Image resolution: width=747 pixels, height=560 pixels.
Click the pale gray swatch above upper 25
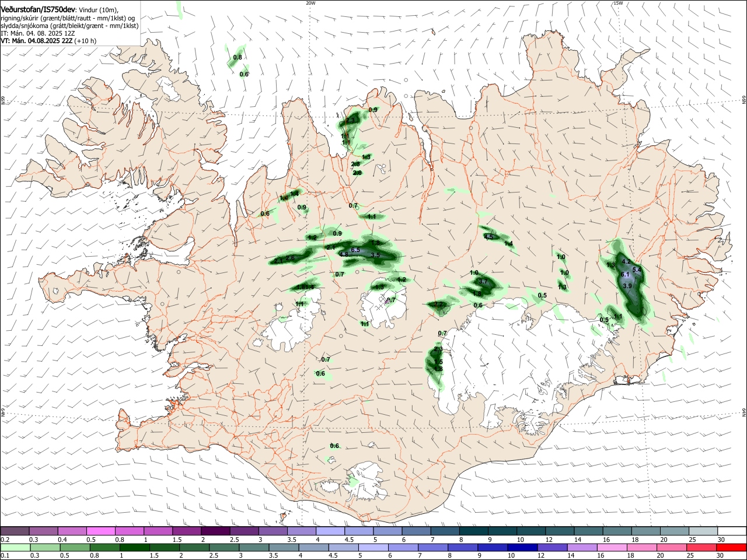point(702,531)
